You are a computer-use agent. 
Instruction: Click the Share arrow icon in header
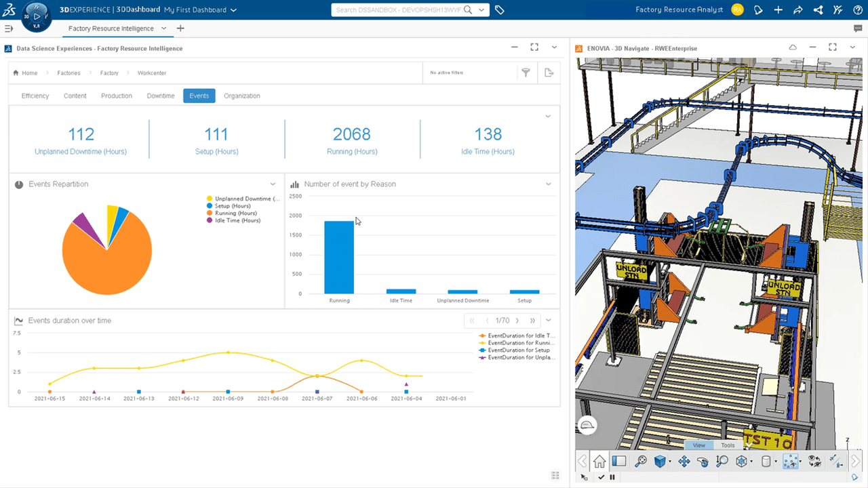pos(798,10)
